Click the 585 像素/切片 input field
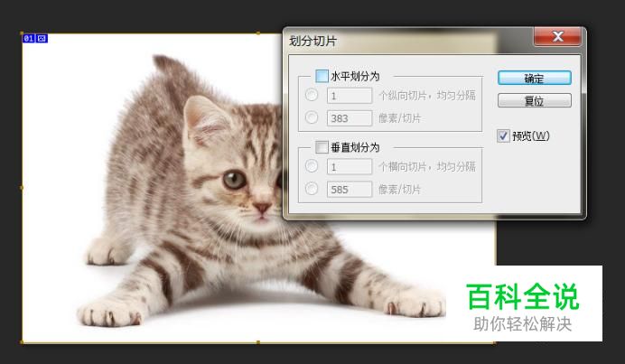Image resolution: width=625 pixels, height=364 pixels. [x=350, y=190]
